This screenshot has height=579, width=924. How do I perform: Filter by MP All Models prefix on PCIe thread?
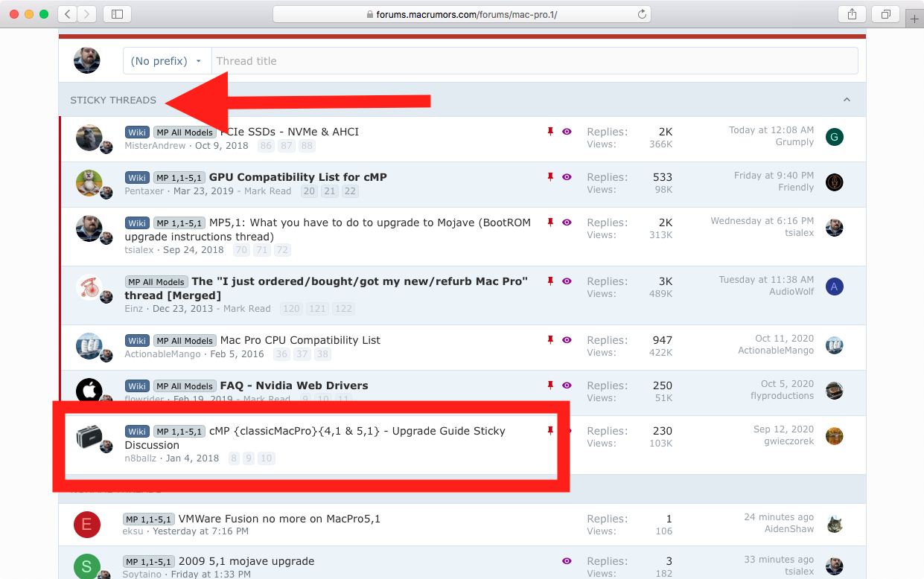coord(185,132)
